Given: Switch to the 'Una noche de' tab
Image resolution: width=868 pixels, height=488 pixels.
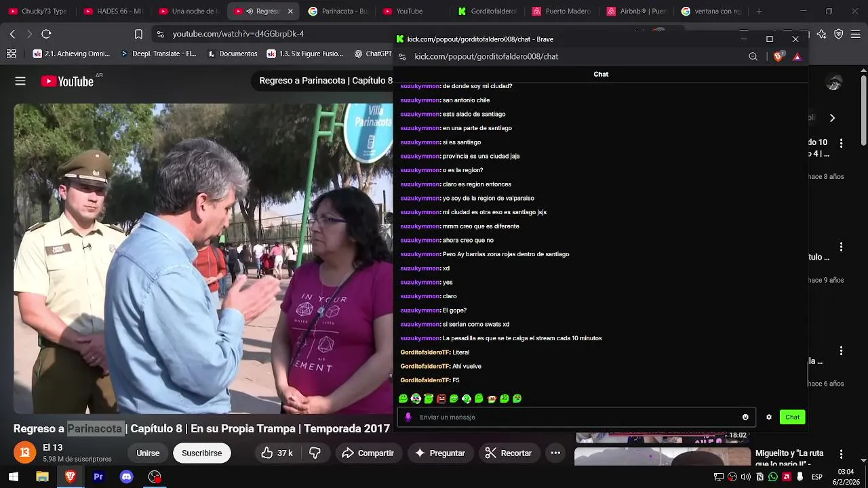Looking at the screenshot, I should (x=189, y=12).
